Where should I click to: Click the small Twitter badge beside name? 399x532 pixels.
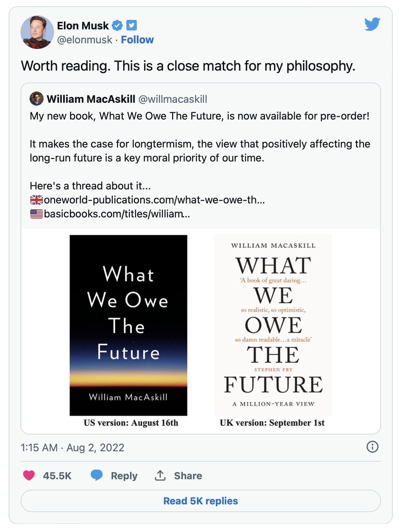[131, 25]
